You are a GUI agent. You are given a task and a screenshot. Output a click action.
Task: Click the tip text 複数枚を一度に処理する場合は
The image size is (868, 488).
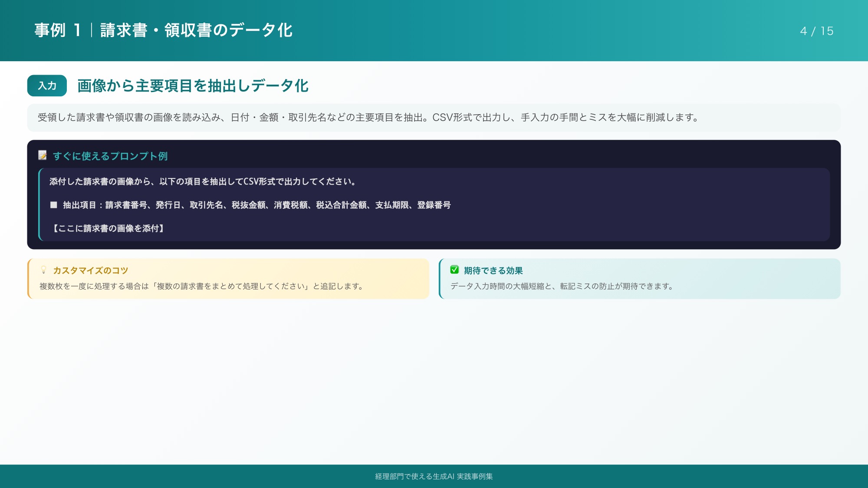tap(201, 287)
